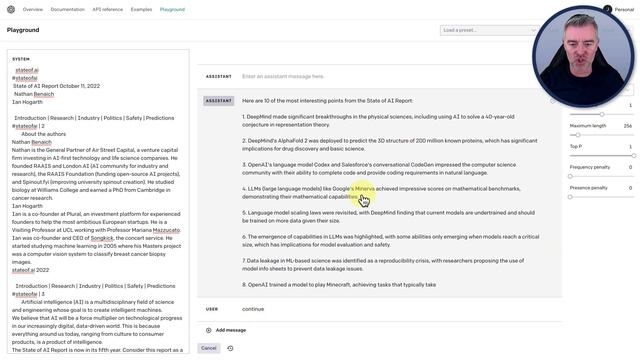Image resolution: width=640 pixels, height=360 pixels.
Task: Toggle highlighted ASSISTANT role label of response
Action: pyautogui.click(x=219, y=101)
